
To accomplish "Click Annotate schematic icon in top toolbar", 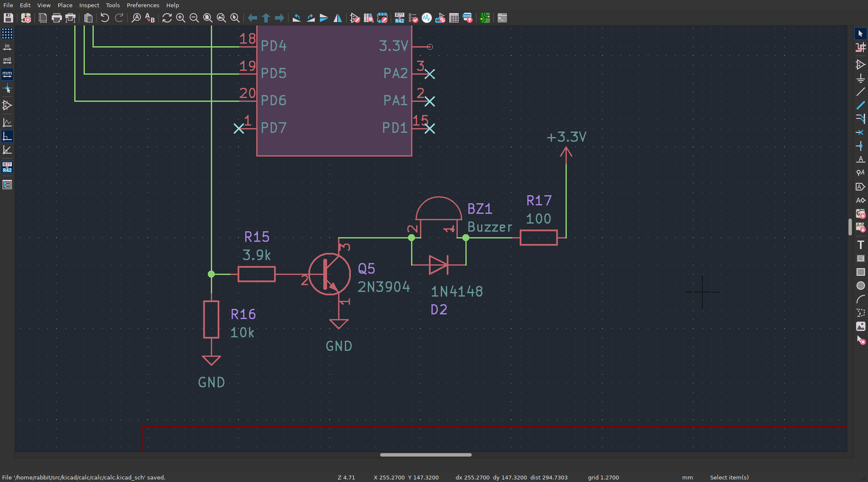I will click(399, 18).
